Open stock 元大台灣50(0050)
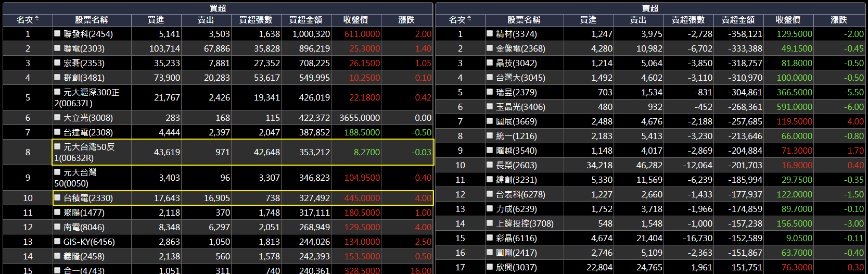Screen dimensions: 868x274 [76, 178]
